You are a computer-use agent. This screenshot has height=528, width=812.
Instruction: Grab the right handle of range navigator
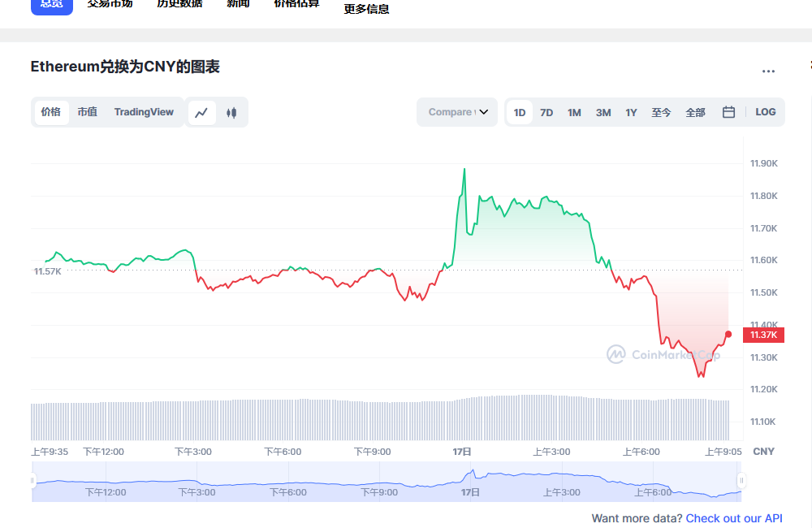pyautogui.click(x=741, y=480)
